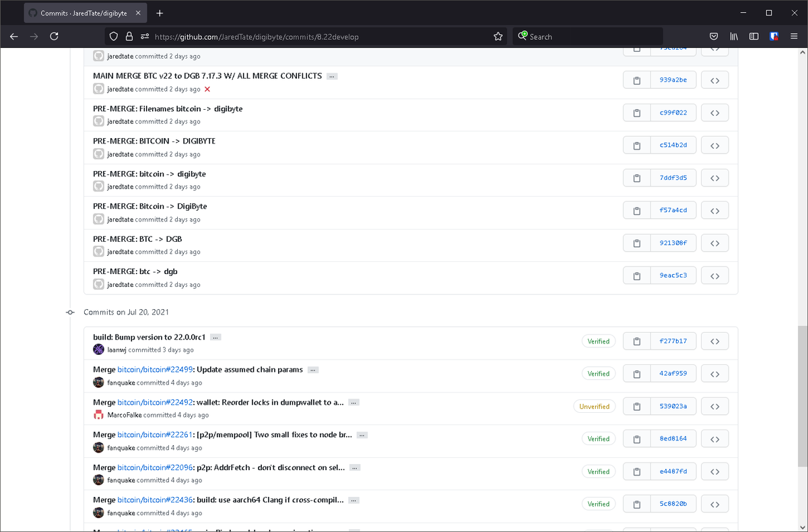Open commit PRE-MERGE: Filenames bitcoin -> digibyte
The width and height of the screenshot is (808, 532).
pos(168,108)
